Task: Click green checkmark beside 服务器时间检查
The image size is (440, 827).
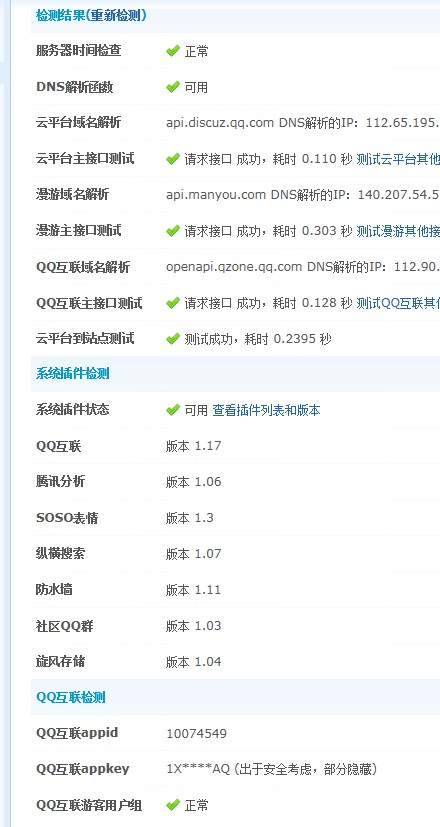Action: pyautogui.click(x=173, y=51)
